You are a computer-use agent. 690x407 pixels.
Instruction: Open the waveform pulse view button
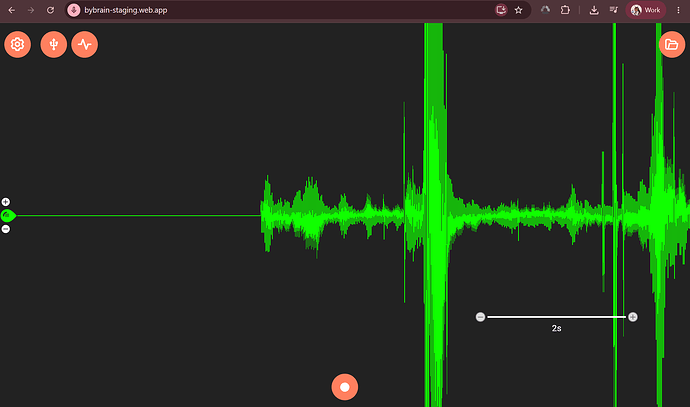tap(84, 44)
